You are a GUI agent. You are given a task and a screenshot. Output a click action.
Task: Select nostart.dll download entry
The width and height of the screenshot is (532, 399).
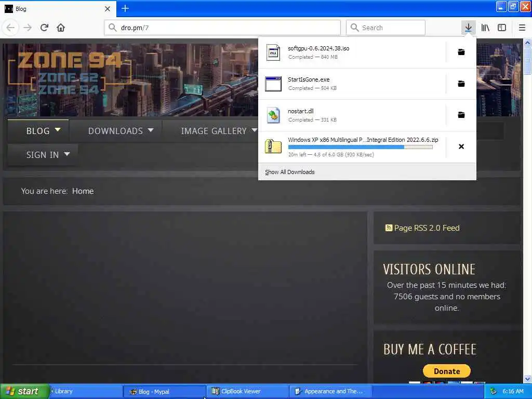[x=352, y=115]
